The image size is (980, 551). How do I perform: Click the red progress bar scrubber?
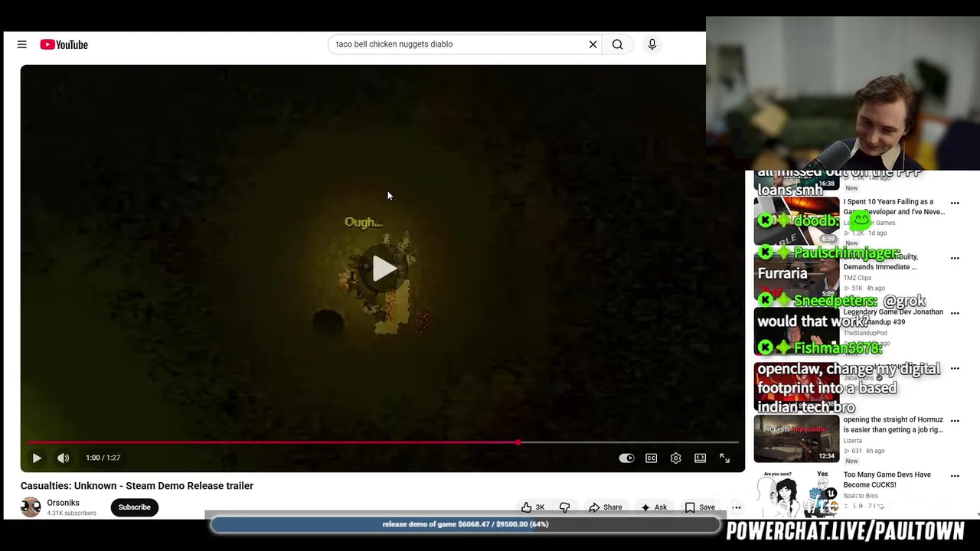(x=518, y=442)
